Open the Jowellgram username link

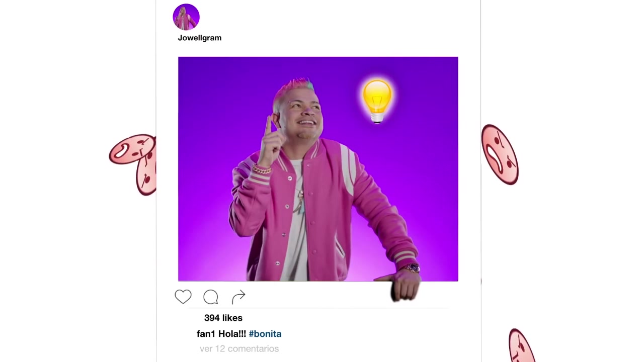coord(200,38)
